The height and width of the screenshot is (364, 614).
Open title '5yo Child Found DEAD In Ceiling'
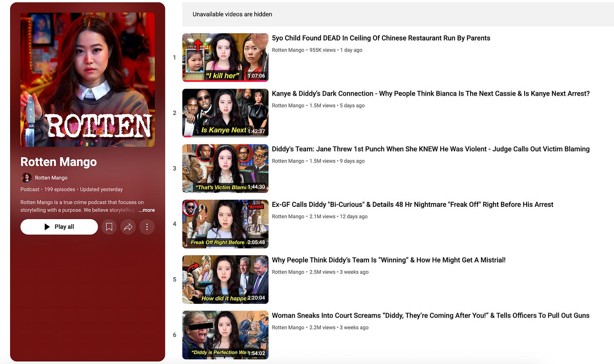(x=381, y=38)
